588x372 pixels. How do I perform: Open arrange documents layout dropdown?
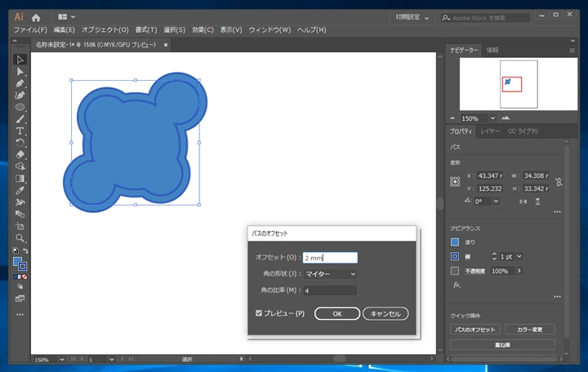point(67,17)
